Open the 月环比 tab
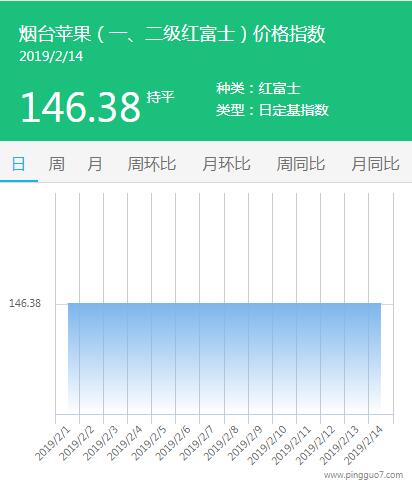This screenshot has width=412, height=487. click(226, 164)
